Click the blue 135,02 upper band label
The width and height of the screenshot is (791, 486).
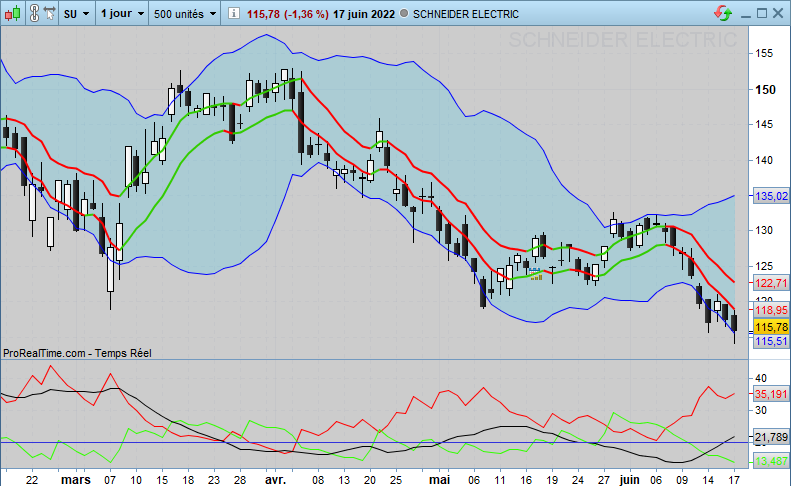click(x=771, y=196)
